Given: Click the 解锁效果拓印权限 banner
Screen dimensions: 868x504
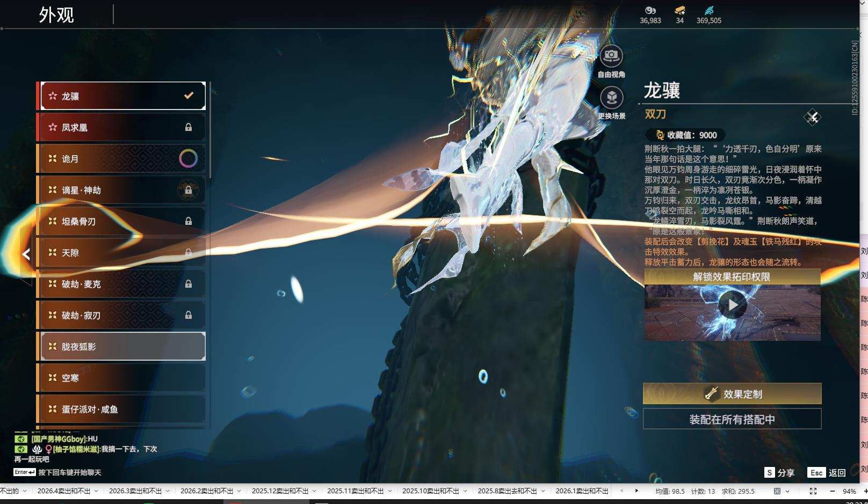Looking at the screenshot, I should coord(732,276).
